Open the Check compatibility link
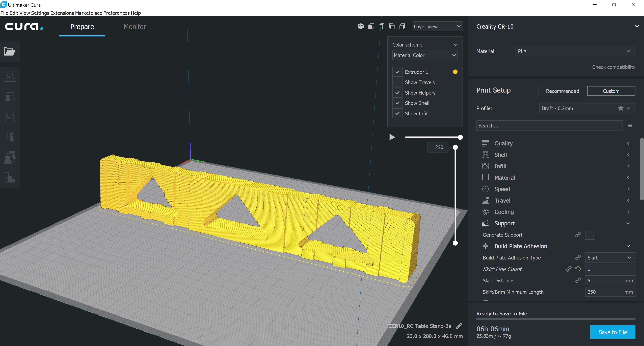Screen dimensions: 644x346 613,67
